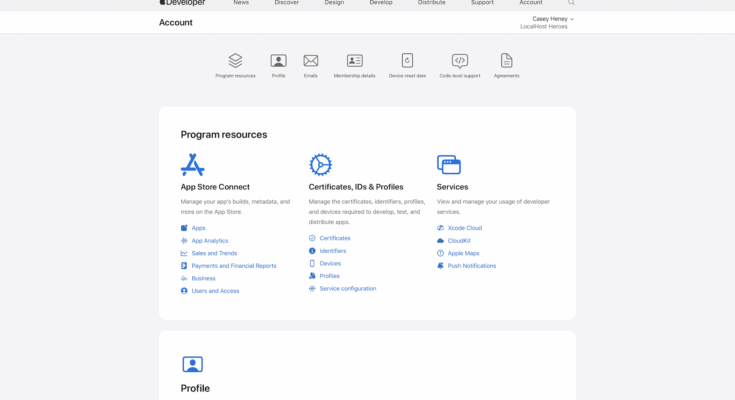Open the Business link
The image size is (735, 400).
coord(203,279)
